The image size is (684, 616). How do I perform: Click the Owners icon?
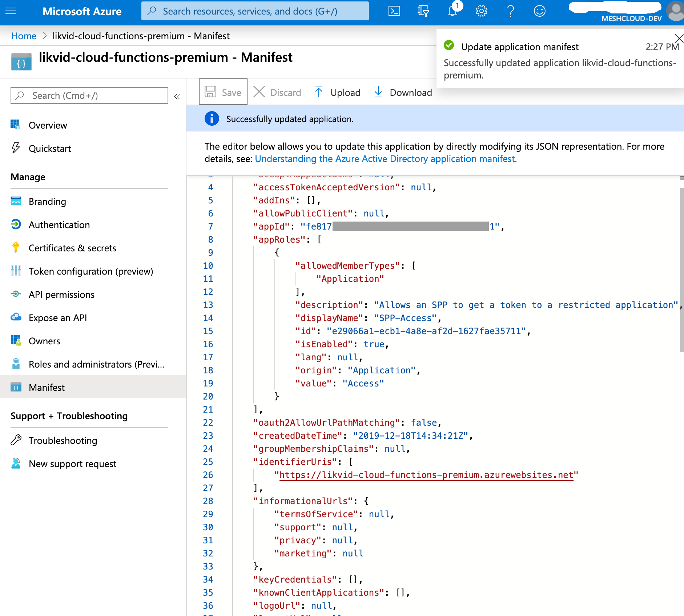pyautogui.click(x=16, y=340)
